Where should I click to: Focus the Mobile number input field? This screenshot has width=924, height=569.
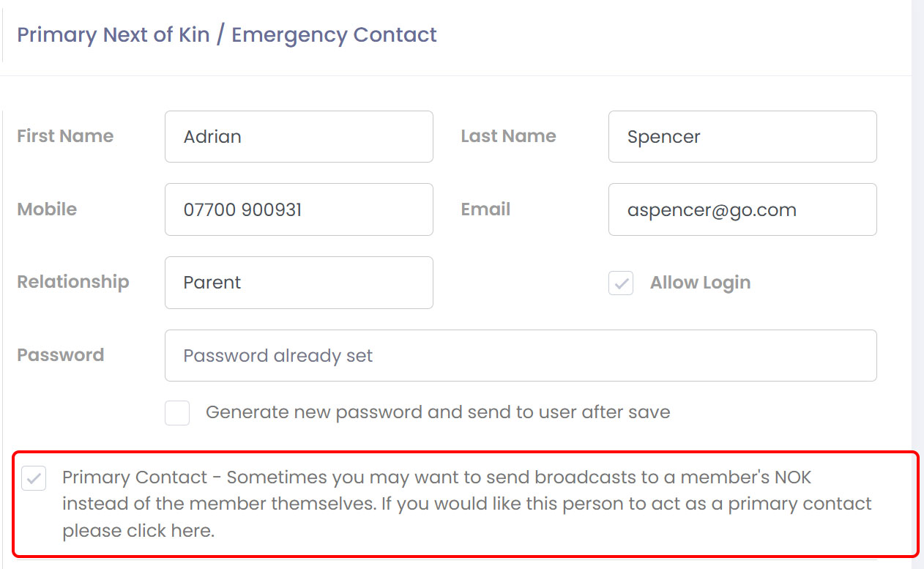[x=299, y=209]
